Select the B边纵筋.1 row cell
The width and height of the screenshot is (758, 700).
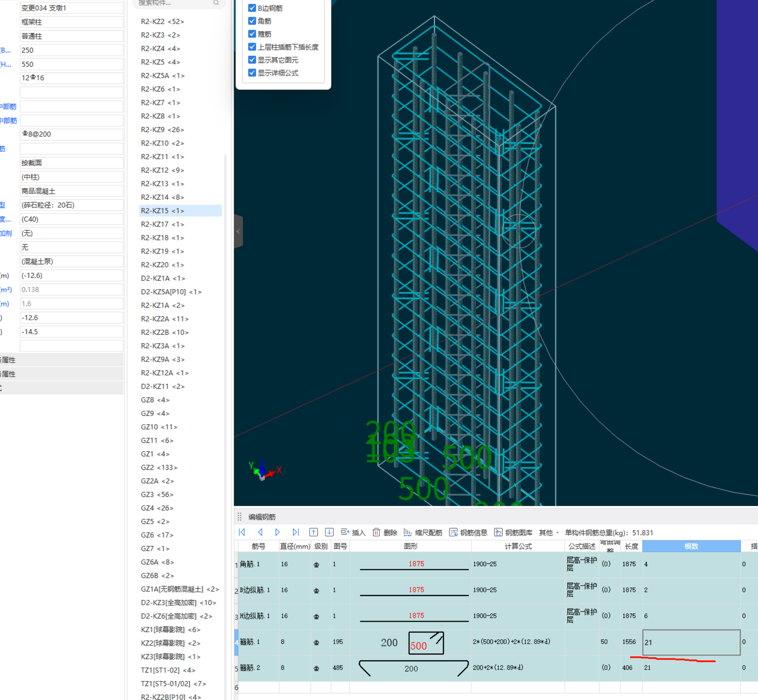[259, 590]
